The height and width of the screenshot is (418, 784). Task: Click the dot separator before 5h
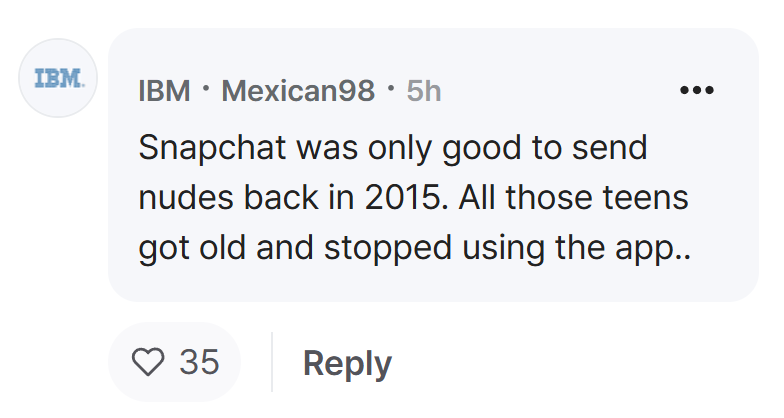pos(390,88)
